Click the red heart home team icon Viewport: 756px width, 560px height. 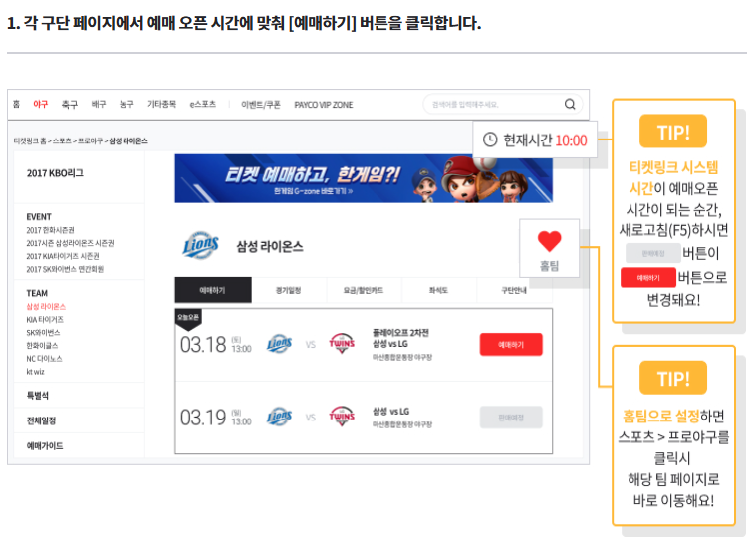tap(549, 241)
